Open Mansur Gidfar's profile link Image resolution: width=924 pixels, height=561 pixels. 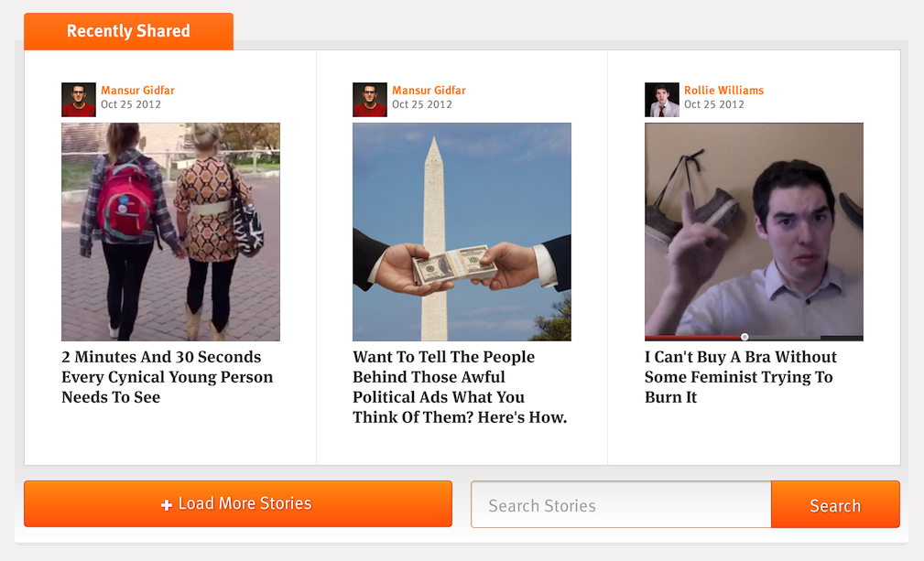tap(138, 90)
